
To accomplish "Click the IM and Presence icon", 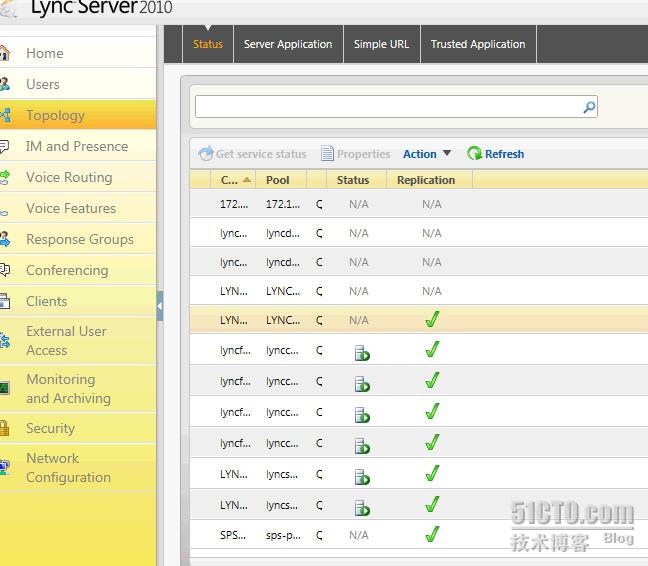I will (4, 146).
